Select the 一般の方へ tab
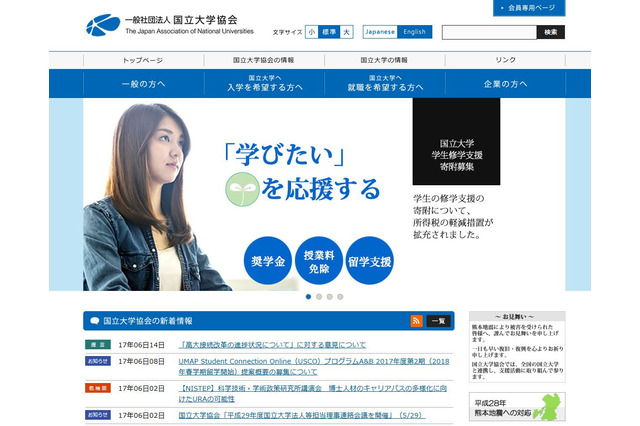The image size is (640, 426). 143,84
